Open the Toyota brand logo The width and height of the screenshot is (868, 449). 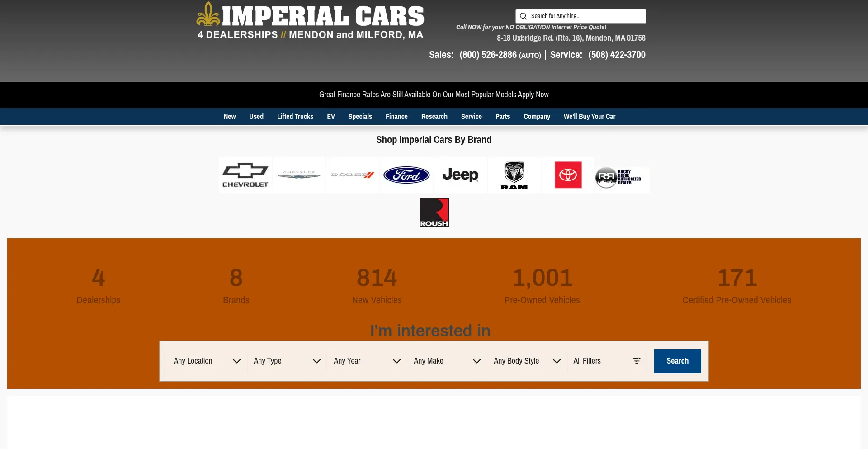[568, 175]
